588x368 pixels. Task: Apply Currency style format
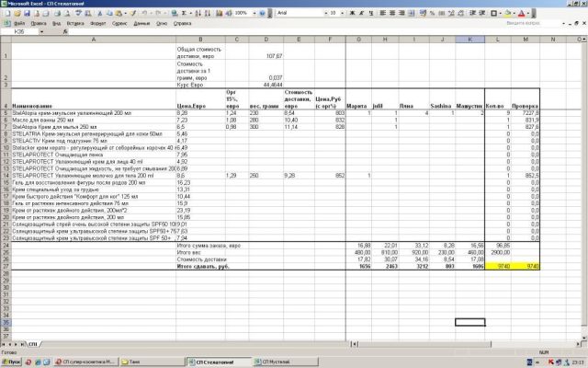click(423, 13)
